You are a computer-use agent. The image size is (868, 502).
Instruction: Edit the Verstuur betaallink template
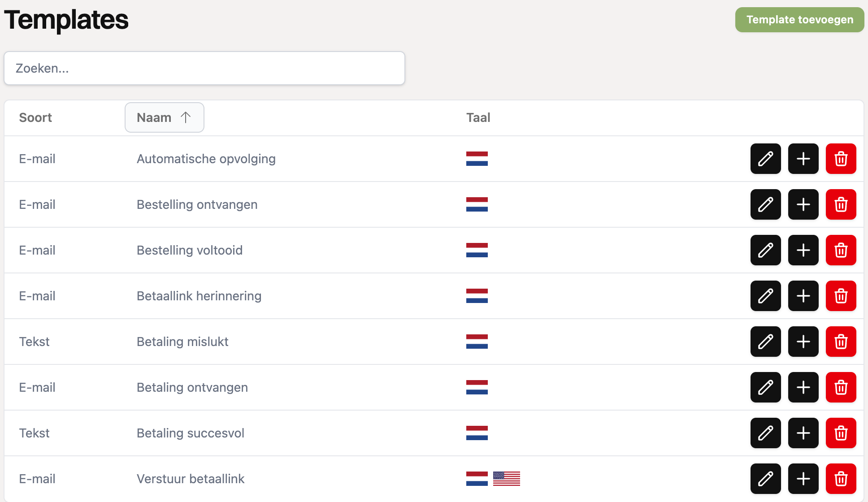(x=766, y=479)
